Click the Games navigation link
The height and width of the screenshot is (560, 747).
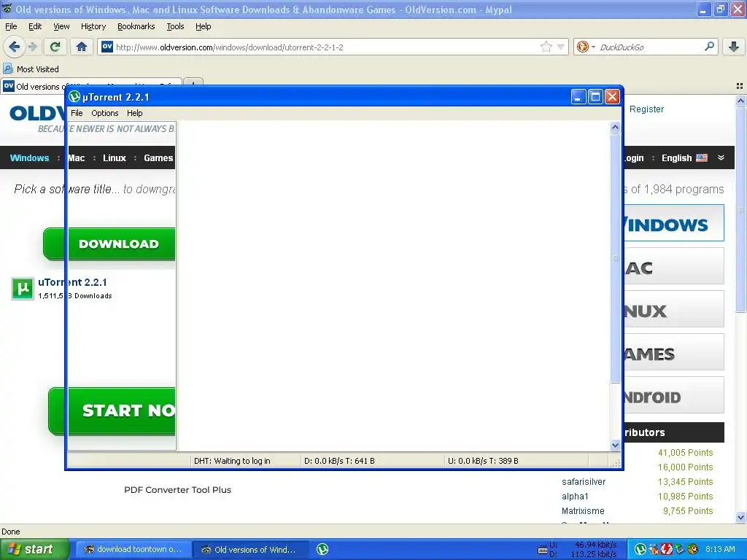click(x=158, y=158)
